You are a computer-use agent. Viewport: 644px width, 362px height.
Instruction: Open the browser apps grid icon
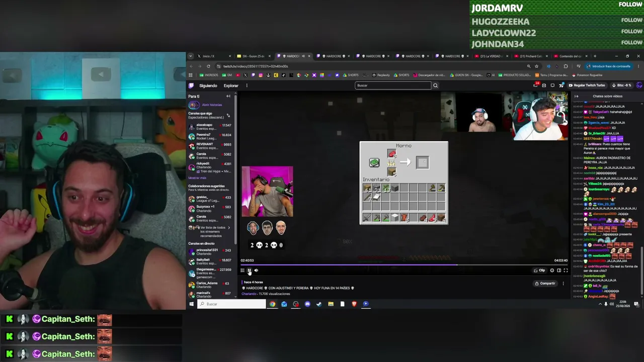point(191,75)
